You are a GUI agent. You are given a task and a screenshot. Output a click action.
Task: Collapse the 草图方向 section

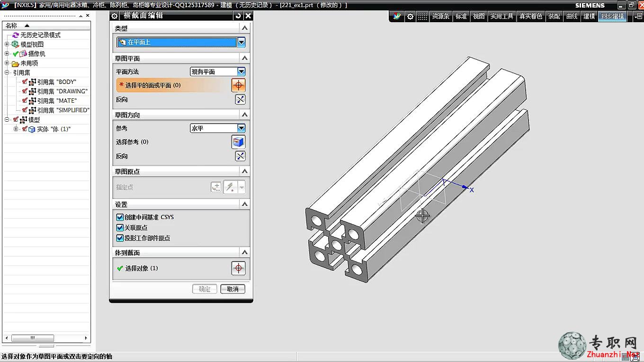[245, 115]
